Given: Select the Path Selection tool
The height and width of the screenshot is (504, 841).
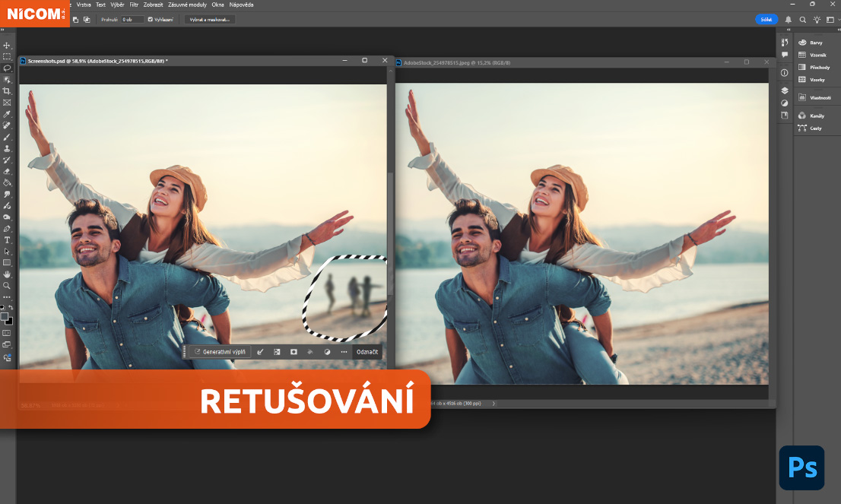Looking at the screenshot, I should click(x=7, y=252).
